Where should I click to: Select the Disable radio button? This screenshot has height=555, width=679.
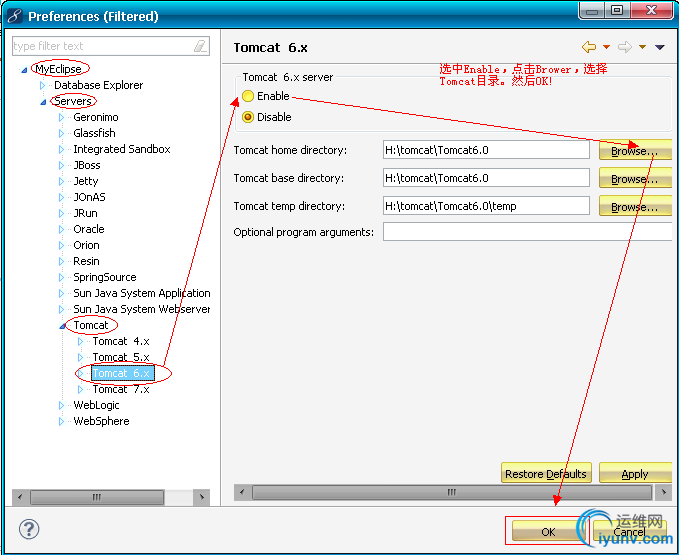[248, 117]
